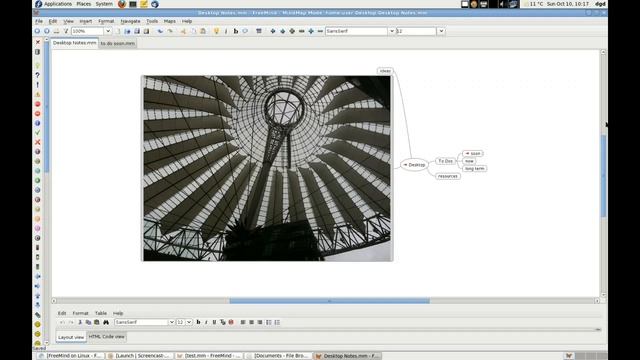Add the yellow warning triangle icon

click(38, 94)
